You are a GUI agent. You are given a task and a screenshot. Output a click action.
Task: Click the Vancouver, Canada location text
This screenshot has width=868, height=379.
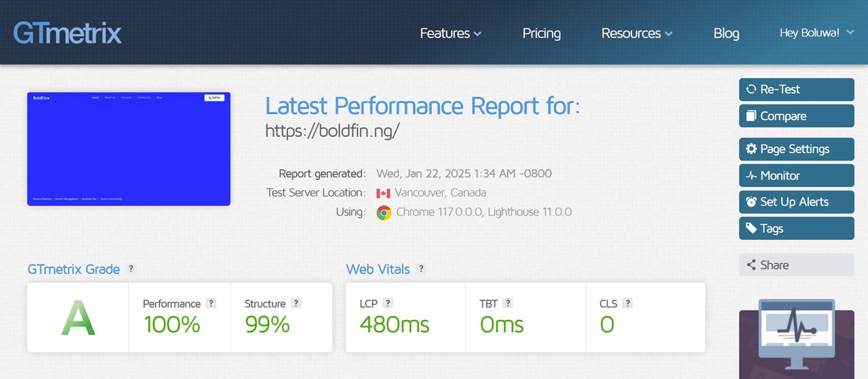[441, 193]
